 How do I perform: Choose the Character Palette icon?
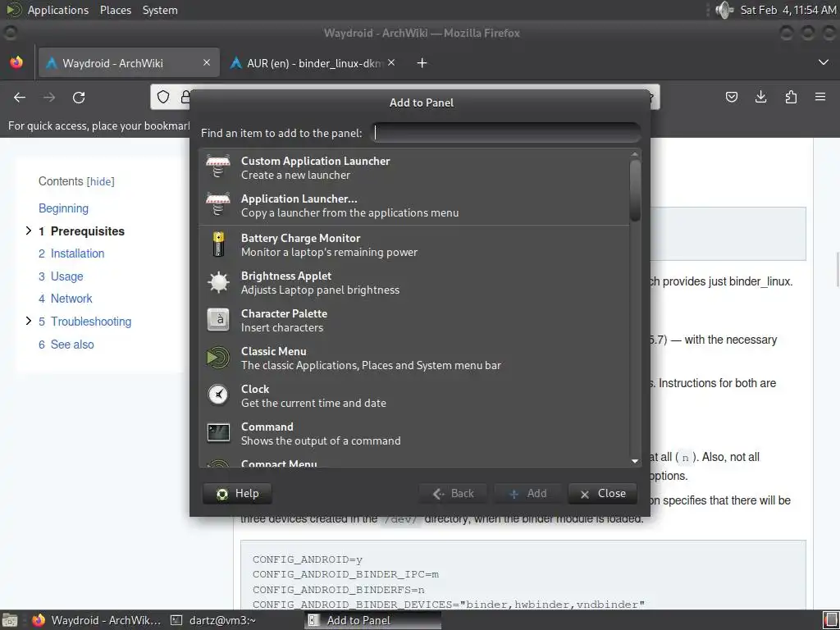click(218, 320)
